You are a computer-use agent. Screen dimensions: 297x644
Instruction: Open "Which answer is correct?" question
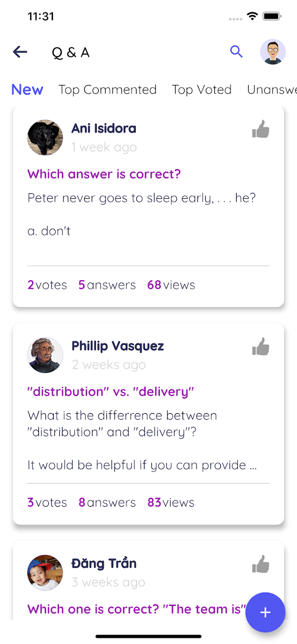pyautogui.click(x=104, y=174)
